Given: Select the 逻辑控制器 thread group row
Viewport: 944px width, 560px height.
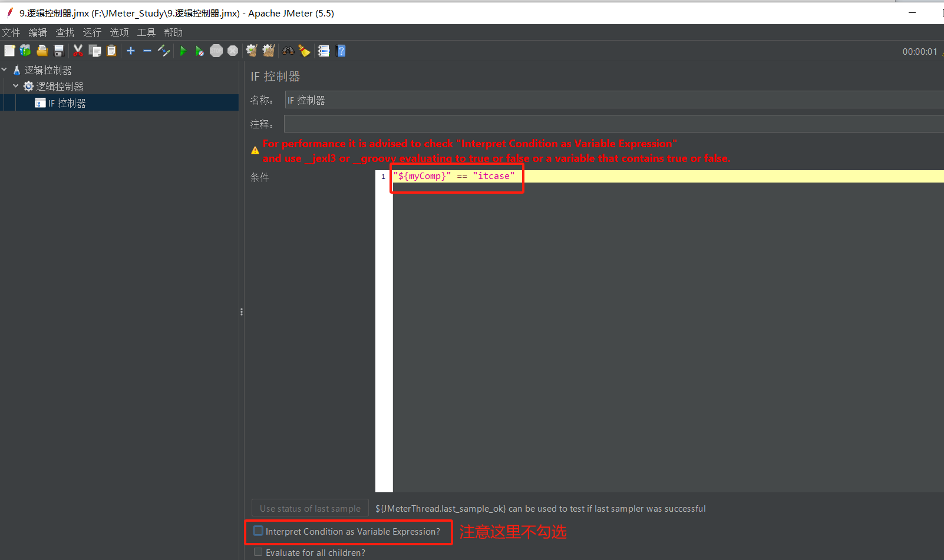Looking at the screenshot, I should click(x=60, y=87).
